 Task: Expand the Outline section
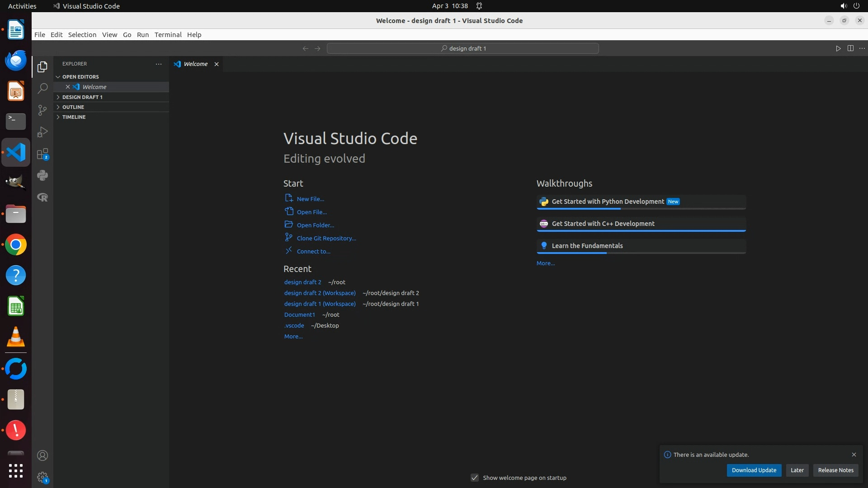73,107
